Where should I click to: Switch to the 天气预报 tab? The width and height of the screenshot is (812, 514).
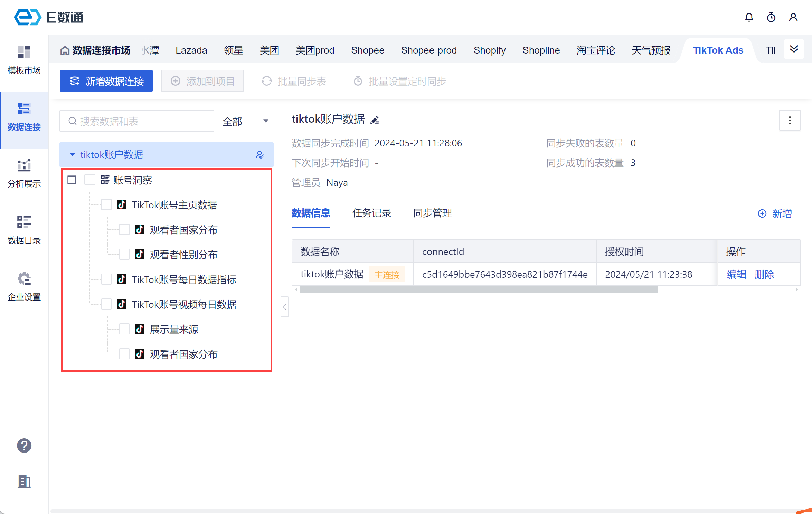tap(651, 50)
